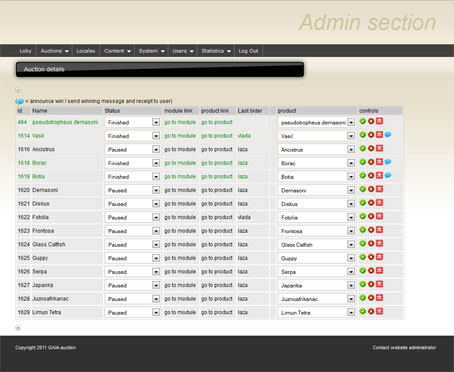
Task: Click blue announce-win bubble in Botia row
Action: (388, 176)
